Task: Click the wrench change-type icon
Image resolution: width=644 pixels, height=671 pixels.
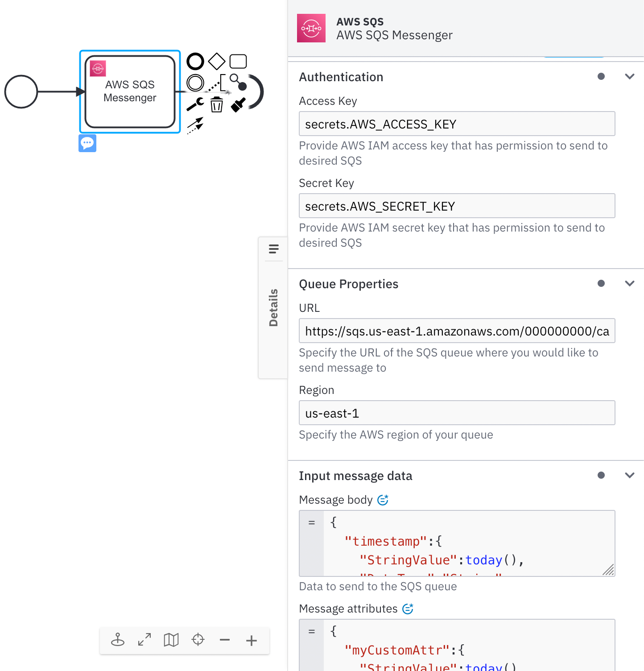Action: pyautogui.click(x=195, y=104)
